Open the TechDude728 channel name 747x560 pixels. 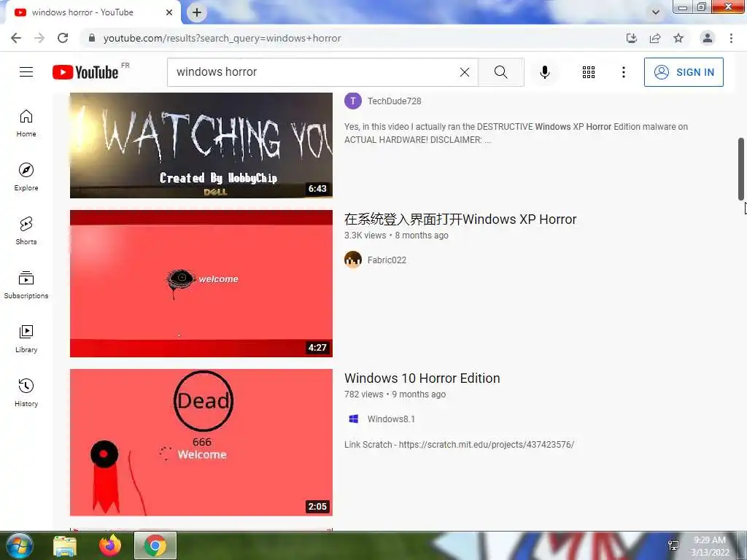coord(394,101)
